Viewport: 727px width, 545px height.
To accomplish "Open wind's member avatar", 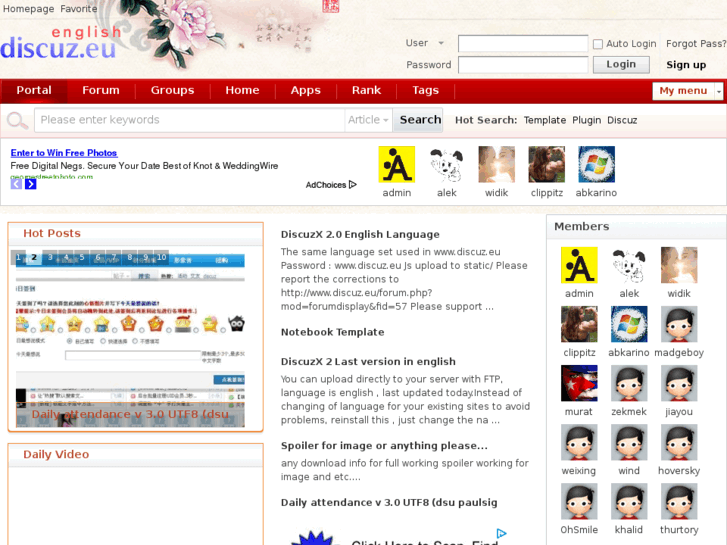I will tap(629, 442).
